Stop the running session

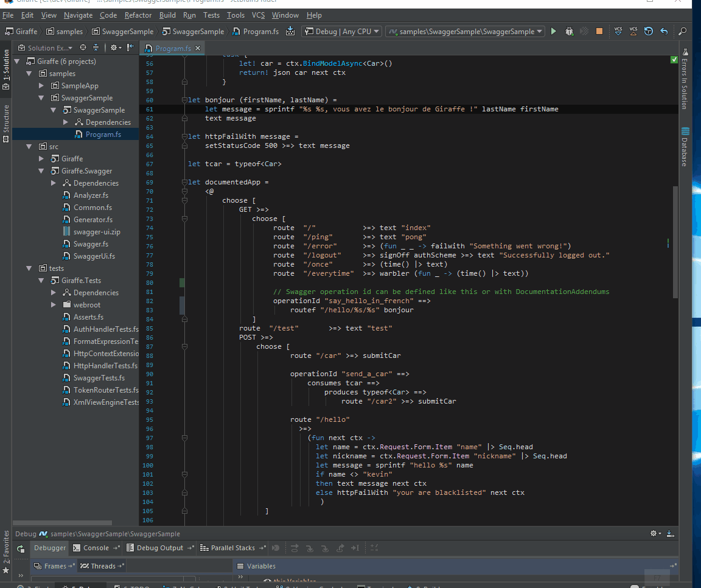pos(599,32)
